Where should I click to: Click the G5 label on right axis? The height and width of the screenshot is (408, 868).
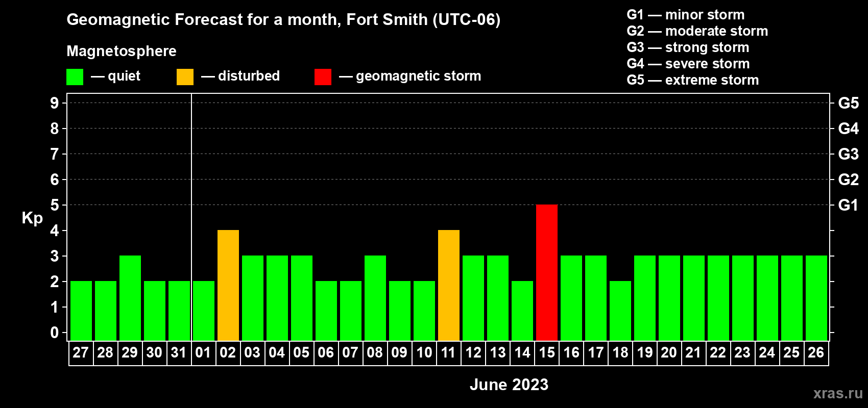tap(848, 103)
